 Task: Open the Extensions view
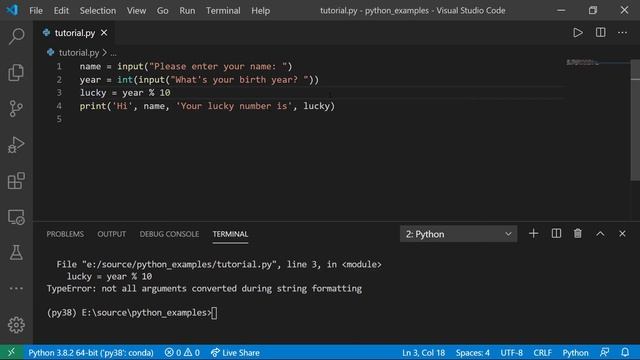click(x=16, y=181)
